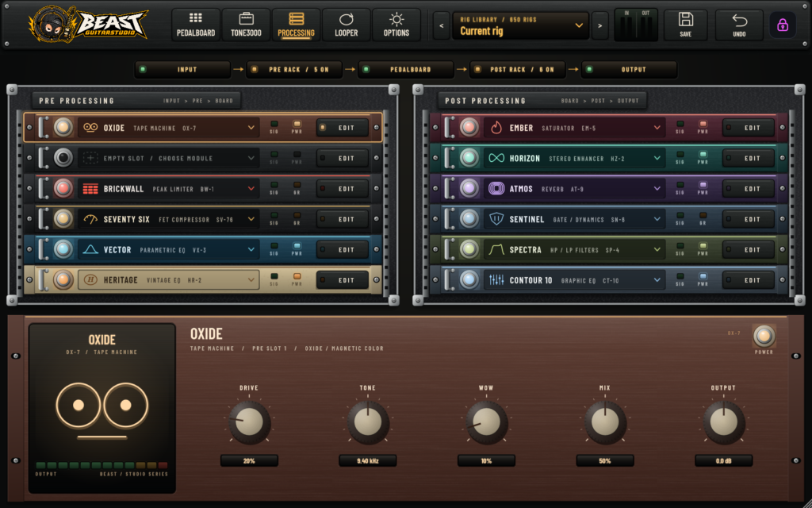Click the Oxide Wow knob
812x508 pixels.
pos(486,422)
